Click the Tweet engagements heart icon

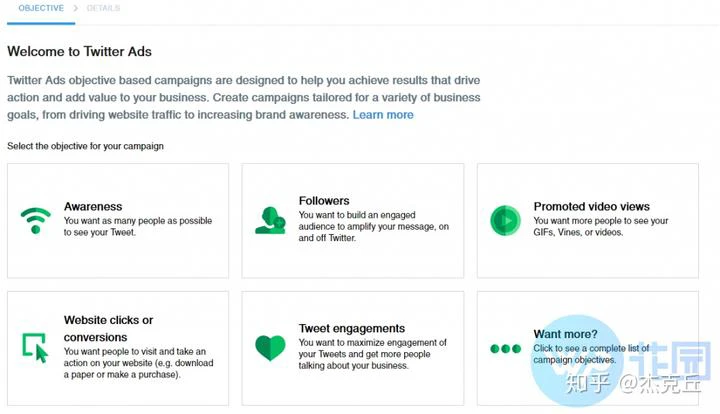(x=270, y=348)
